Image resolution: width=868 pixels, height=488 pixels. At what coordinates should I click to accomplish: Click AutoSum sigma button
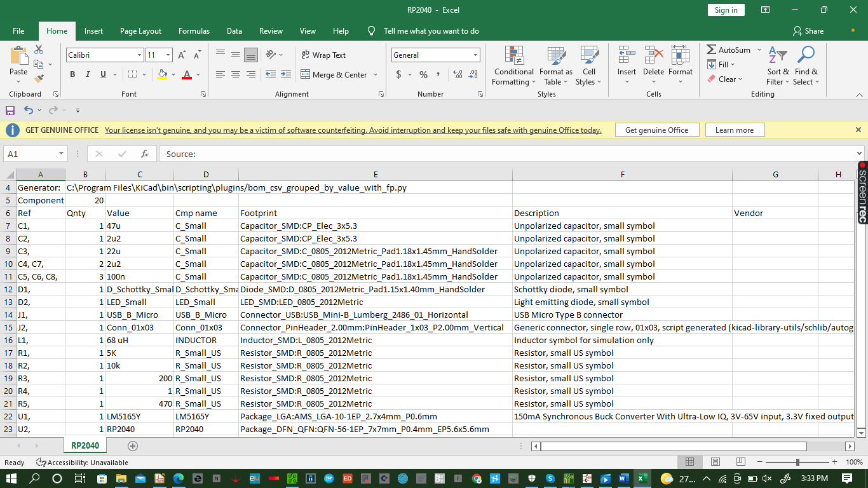(x=728, y=50)
